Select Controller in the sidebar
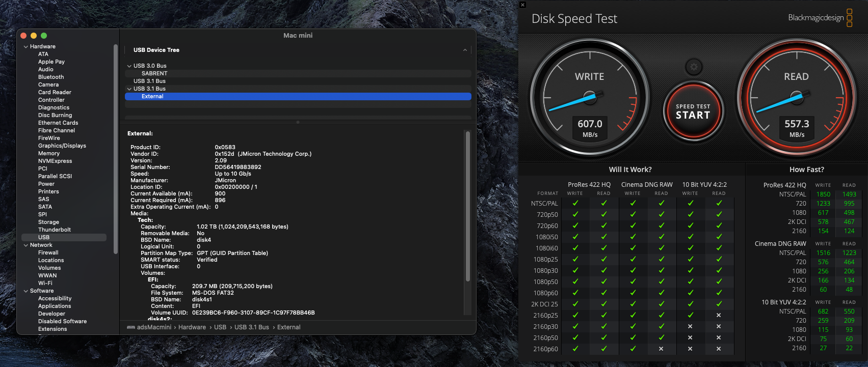Viewport: 868px width, 367px height. [51, 100]
